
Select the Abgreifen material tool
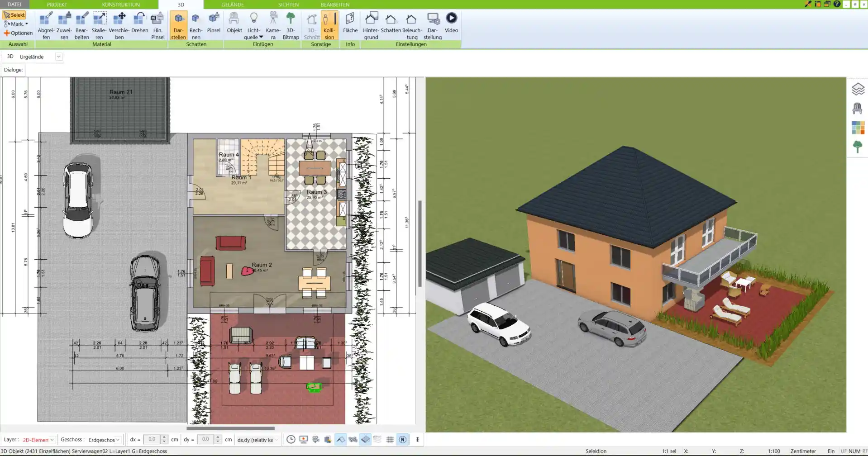tap(46, 26)
